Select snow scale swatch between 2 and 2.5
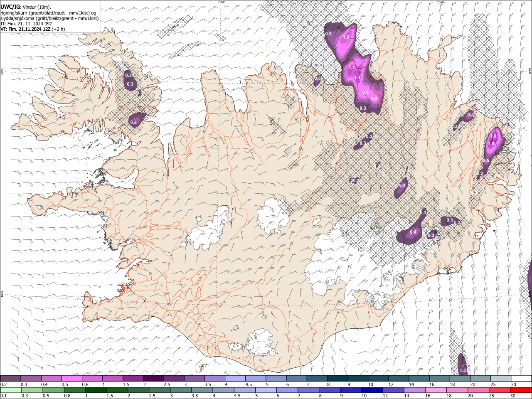 [154, 378]
